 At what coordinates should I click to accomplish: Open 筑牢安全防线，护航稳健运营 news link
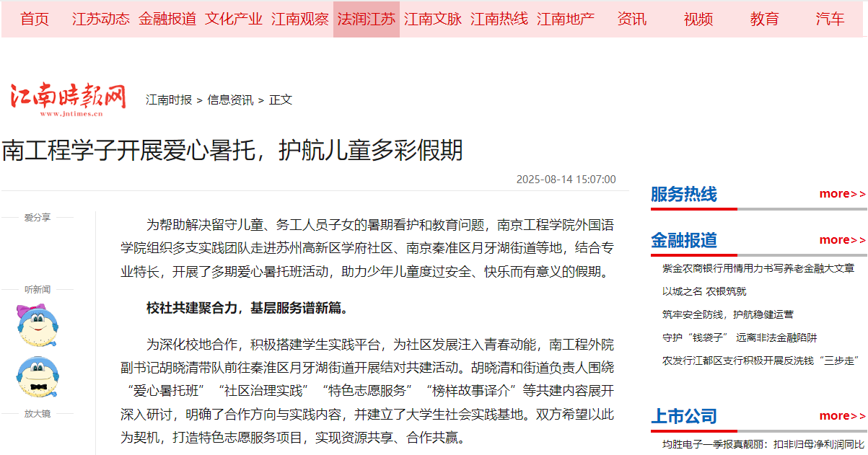(728, 314)
